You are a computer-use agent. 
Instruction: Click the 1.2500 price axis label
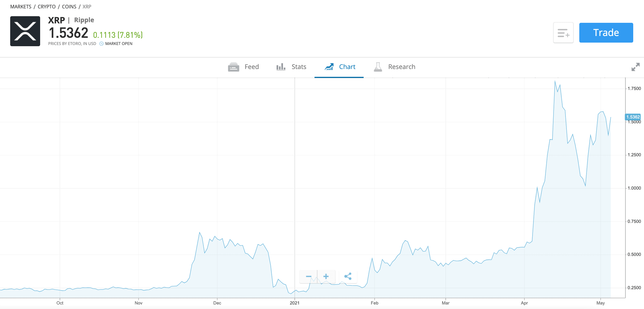(x=634, y=155)
